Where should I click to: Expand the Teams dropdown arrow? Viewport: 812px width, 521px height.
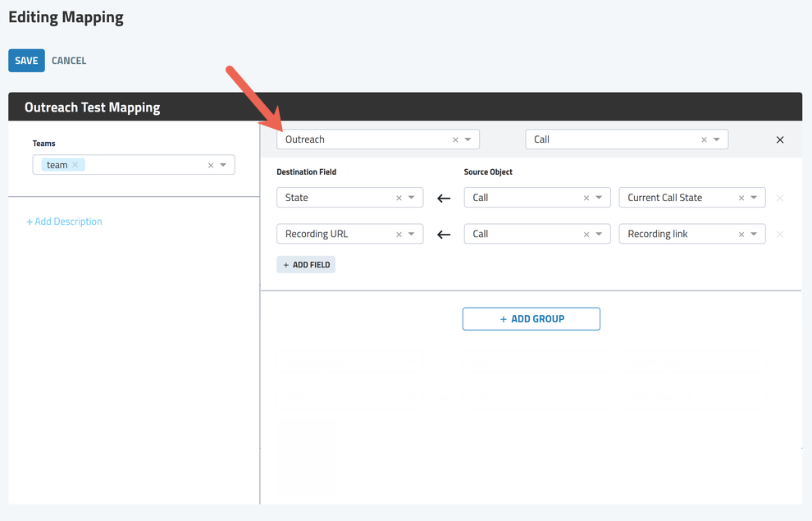[223, 165]
